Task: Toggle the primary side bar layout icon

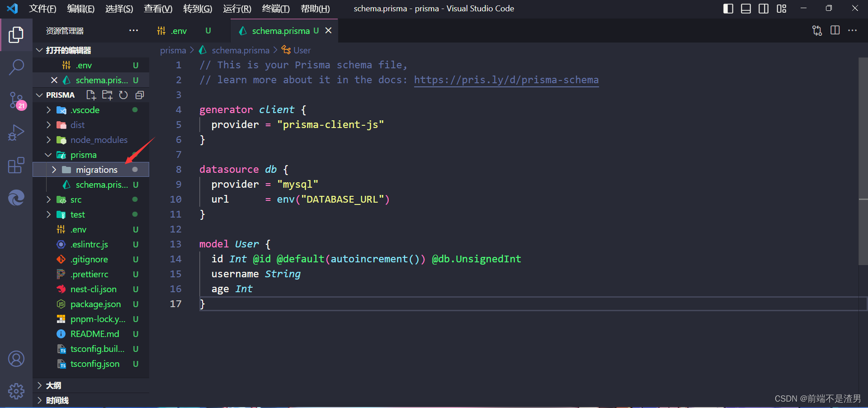Action: pos(728,9)
